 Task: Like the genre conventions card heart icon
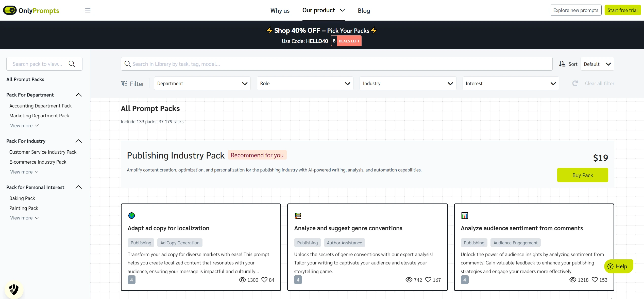(x=428, y=280)
